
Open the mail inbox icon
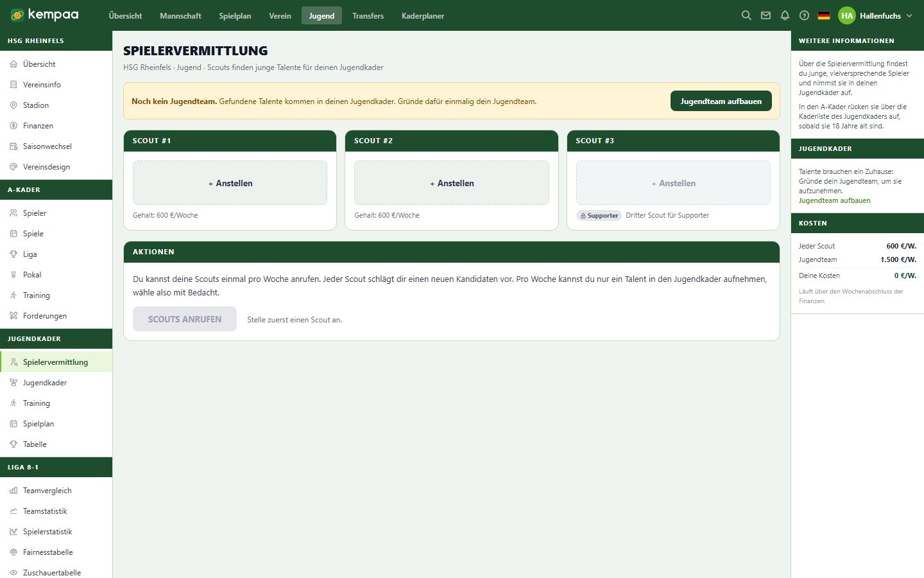766,15
